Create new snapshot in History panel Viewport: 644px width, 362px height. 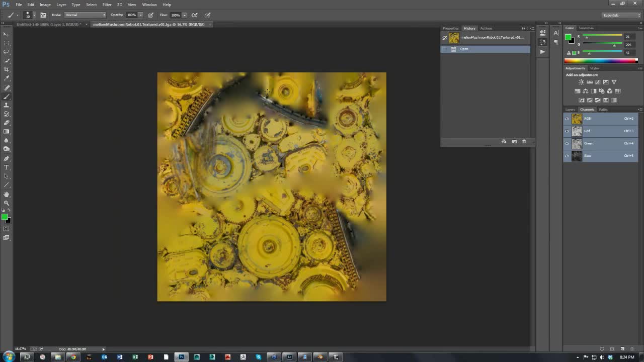514,142
